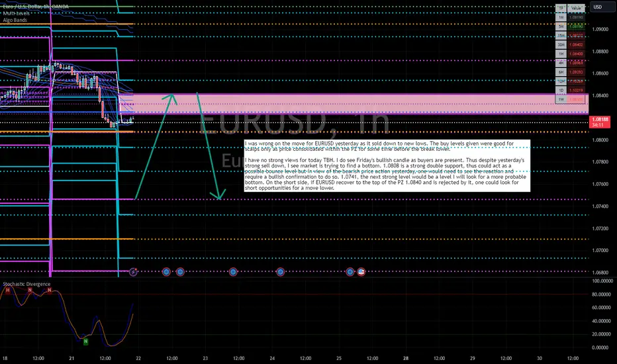Image resolution: width=617 pixels, height=364 pixels.
Task: Click the 1W timeframe row in table
Action: coord(570,99)
